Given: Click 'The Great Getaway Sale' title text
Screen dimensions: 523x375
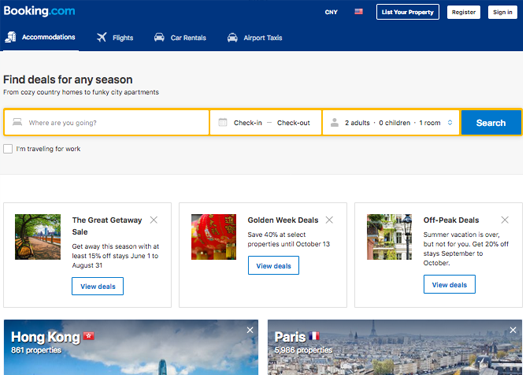Looking at the screenshot, I should coord(107,226).
